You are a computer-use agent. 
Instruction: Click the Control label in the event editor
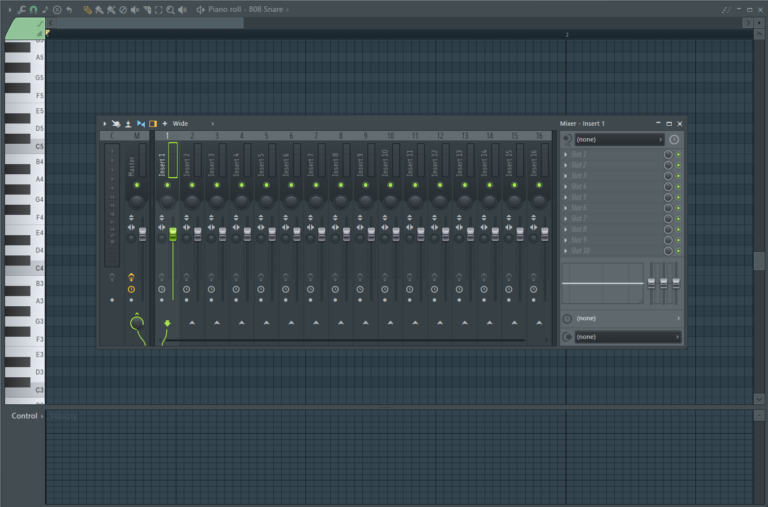click(24, 416)
